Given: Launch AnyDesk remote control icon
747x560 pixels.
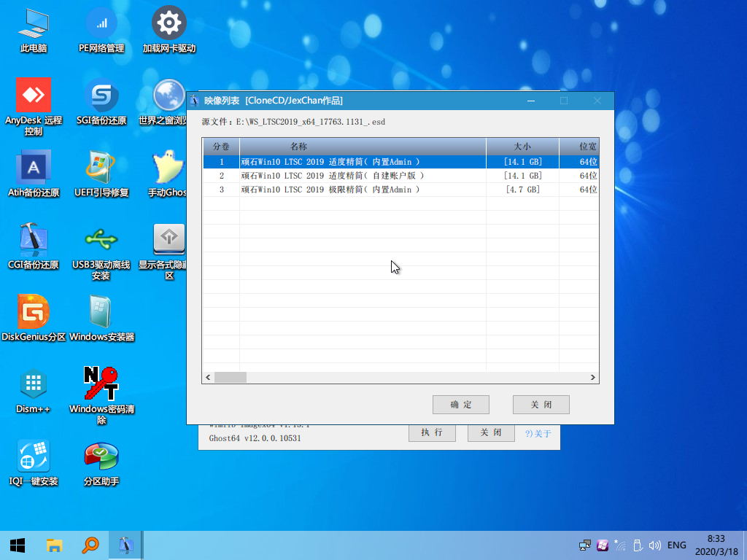Looking at the screenshot, I should tap(34, 96).
